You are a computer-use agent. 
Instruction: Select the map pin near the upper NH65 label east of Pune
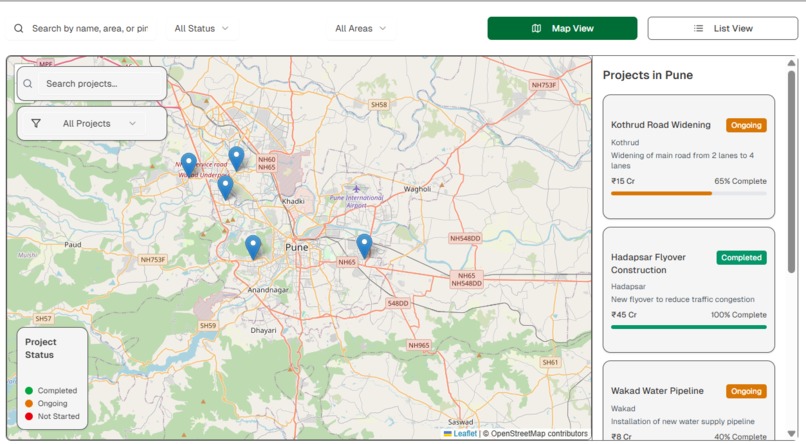[x=364, y=246]
